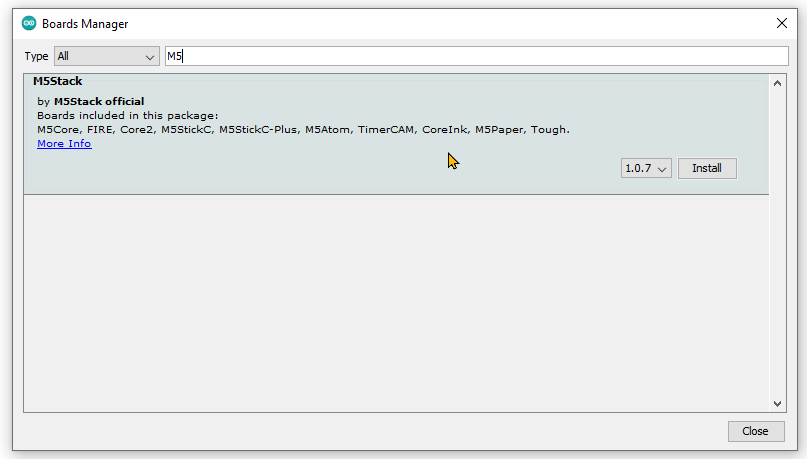Click the board search input field
This screenshot has height=459, width=807.
click(477, 56)
